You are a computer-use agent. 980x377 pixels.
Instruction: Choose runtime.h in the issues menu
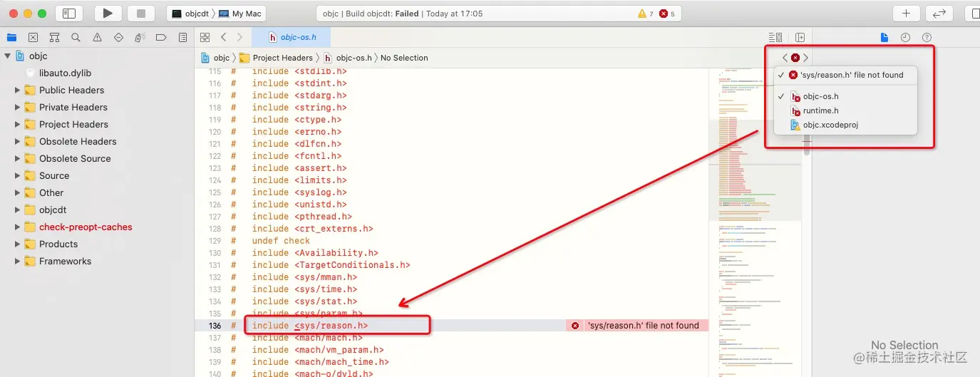click(x=845, y=110)
